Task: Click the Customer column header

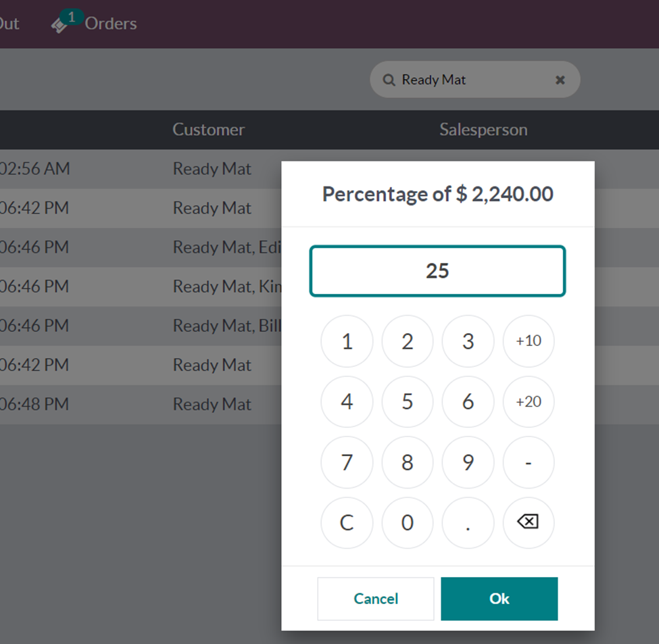Action: 208,130
